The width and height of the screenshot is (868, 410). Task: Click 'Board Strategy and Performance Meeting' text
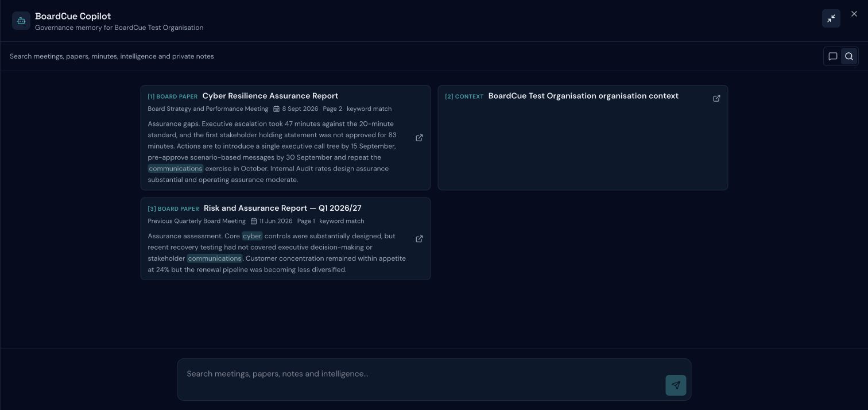tap(208, 109)
